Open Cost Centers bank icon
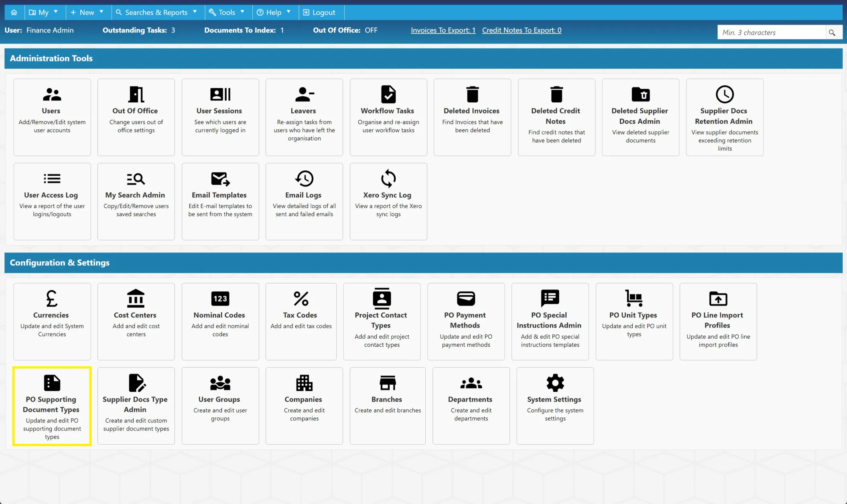 click(x=136, y=299)
